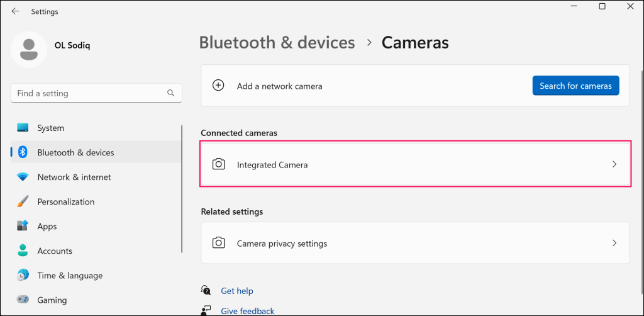Click the System monitor icon

23,128
